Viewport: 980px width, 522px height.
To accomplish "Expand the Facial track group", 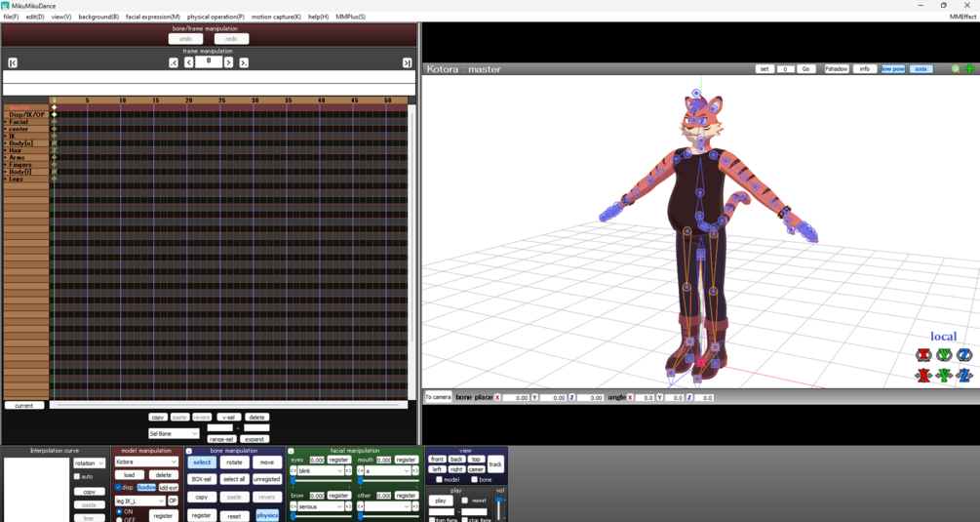I will [6, 122].
